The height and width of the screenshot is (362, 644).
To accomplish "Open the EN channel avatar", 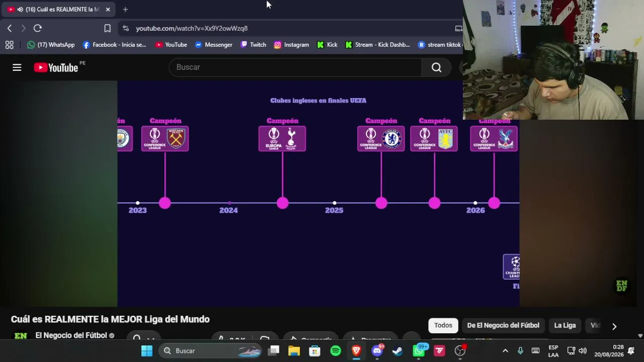I will point(21,335).
